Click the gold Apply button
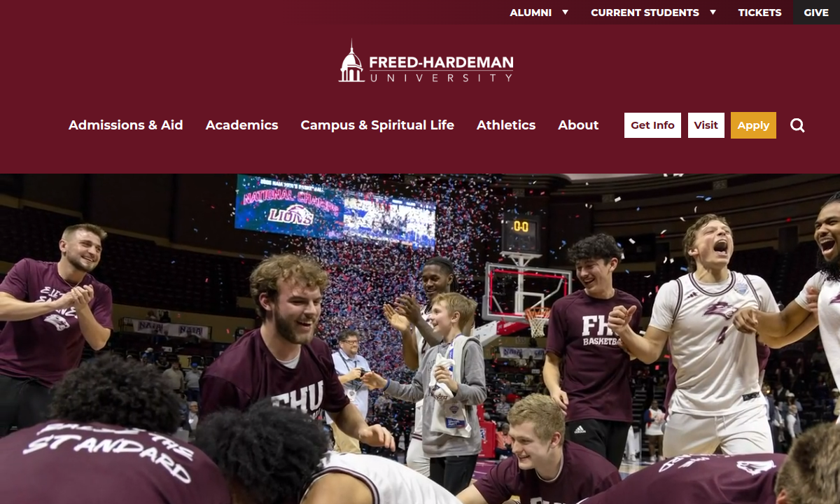 coord(753,125)
